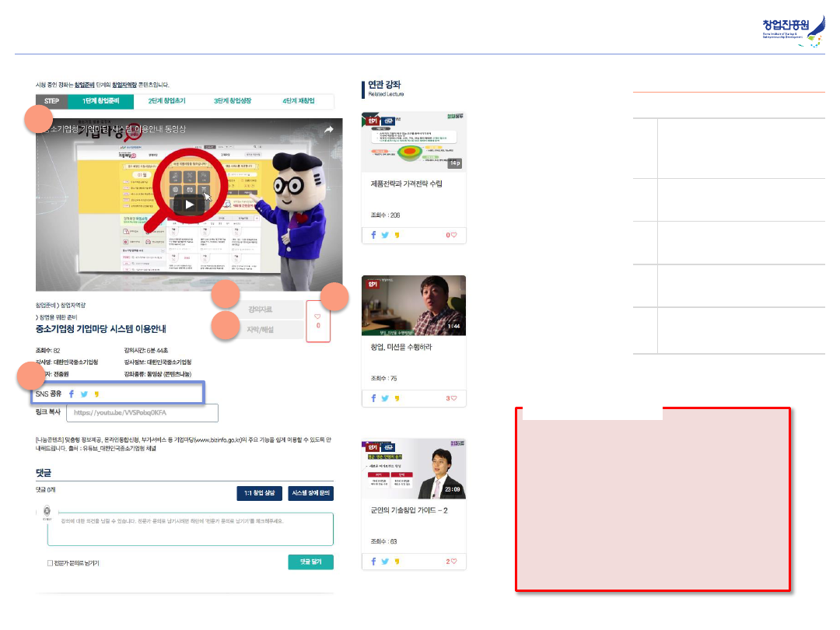Share 창업, 미션을 수행하라 on KakaoTalk
This screenshot has width=840, height=630.
pyautogui.click(x=397, y=398)
